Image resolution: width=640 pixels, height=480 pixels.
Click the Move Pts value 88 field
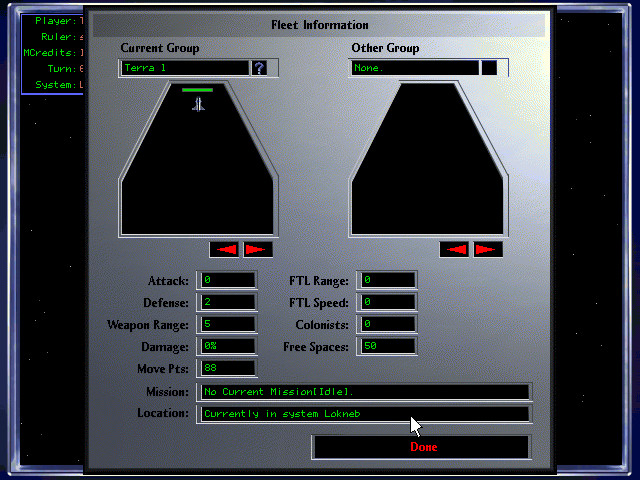(227, 368)
